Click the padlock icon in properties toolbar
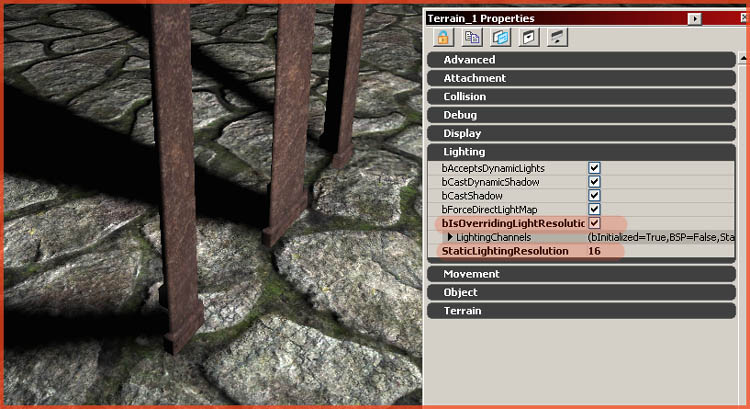 pos(443,38)
